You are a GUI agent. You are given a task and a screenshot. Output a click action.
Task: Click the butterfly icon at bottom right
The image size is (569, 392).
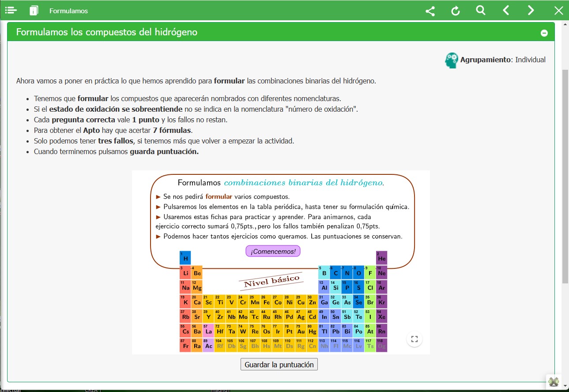[x=554, y=381]
